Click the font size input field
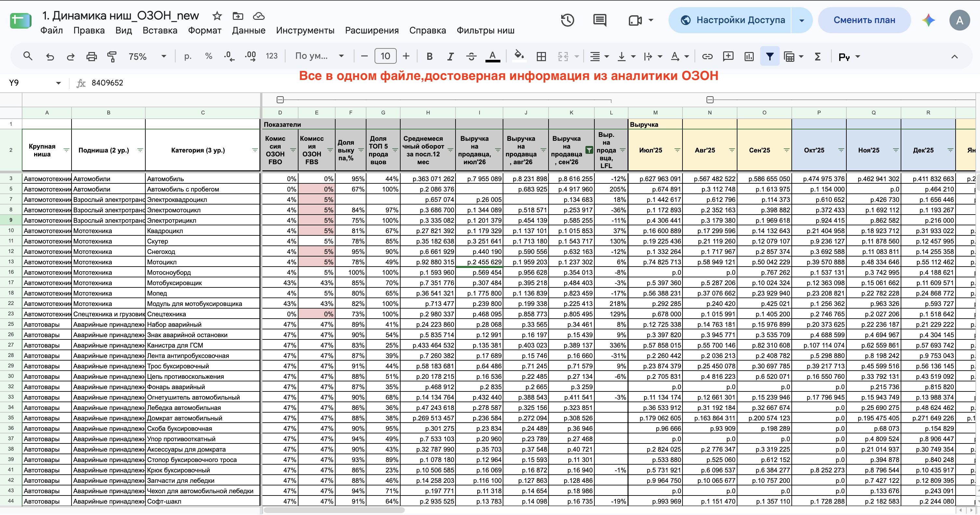The width and height of the screenshot is (980, 515). (385, 56)
